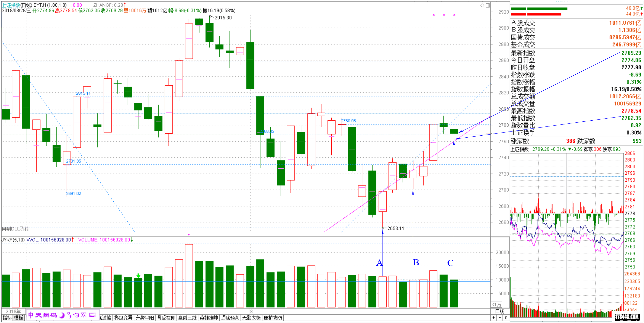Click the 用到DLL函数 note text

[15, 229]
